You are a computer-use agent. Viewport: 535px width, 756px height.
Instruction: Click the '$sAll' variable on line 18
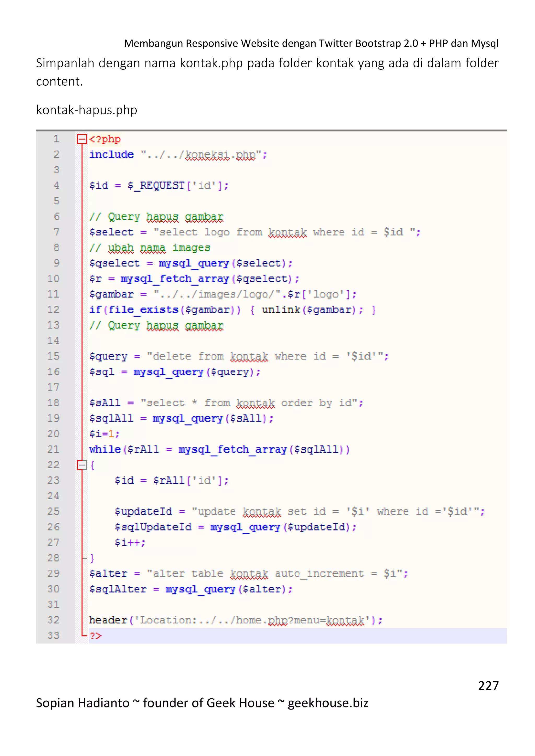(105, 403)
